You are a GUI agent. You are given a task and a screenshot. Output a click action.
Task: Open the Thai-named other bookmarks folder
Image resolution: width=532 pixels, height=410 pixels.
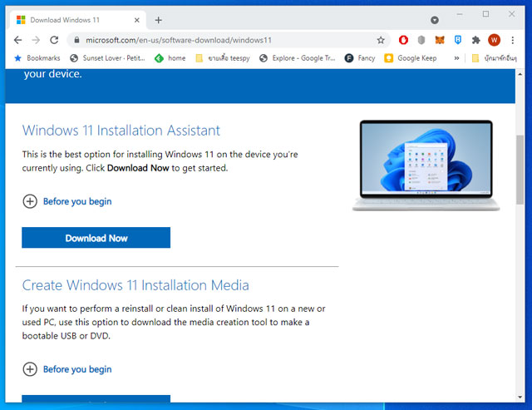[x=495, y=58]
